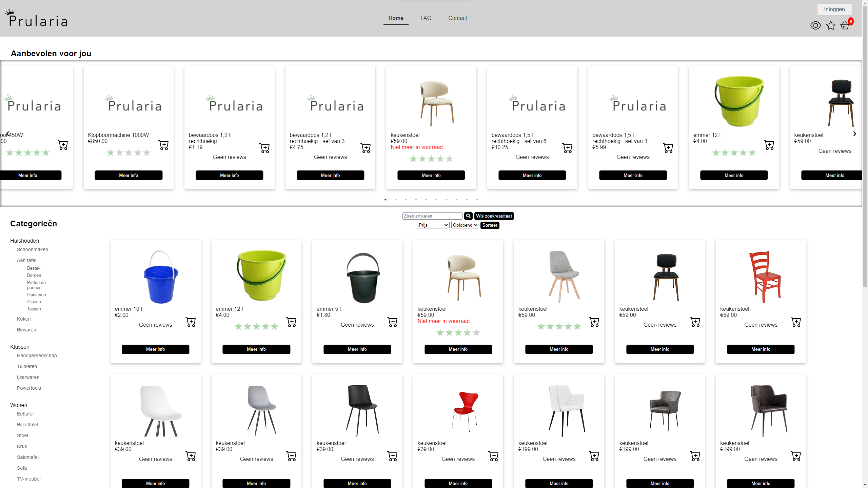The height and width of the screenshot is (488, 868).
Task: Go to the Contact page
Action: pos(457,18)
